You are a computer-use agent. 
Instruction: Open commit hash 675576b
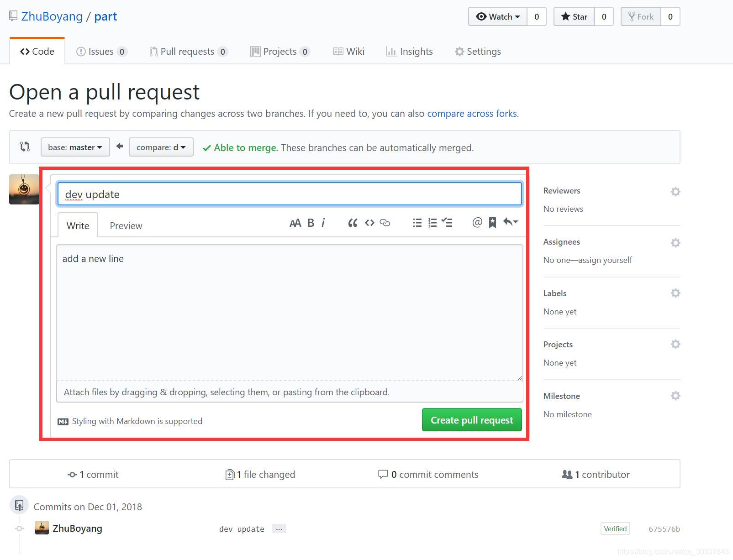pos(664,529)
